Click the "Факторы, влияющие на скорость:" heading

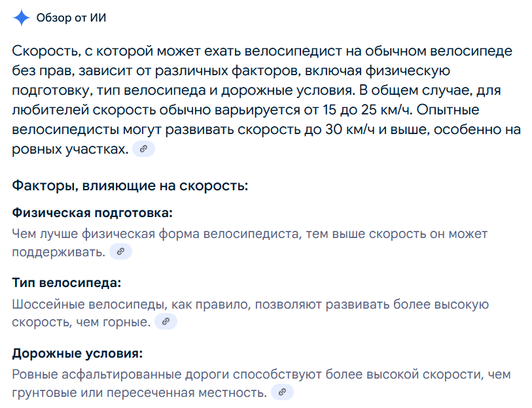tap(130, 185)
